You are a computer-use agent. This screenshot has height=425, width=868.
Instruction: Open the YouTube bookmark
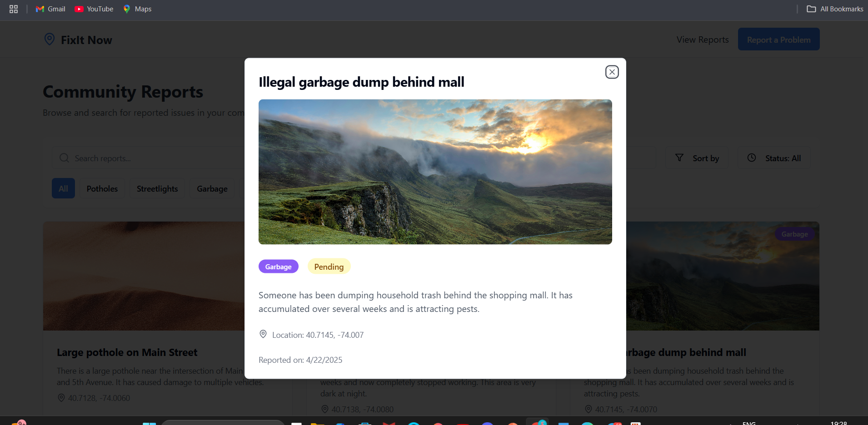point(94,9)
